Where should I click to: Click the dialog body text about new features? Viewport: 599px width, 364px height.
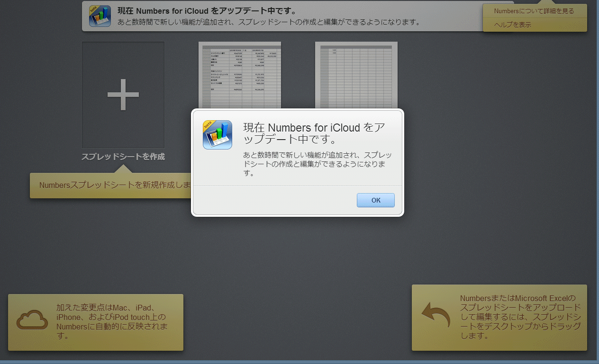coord(317,164)
